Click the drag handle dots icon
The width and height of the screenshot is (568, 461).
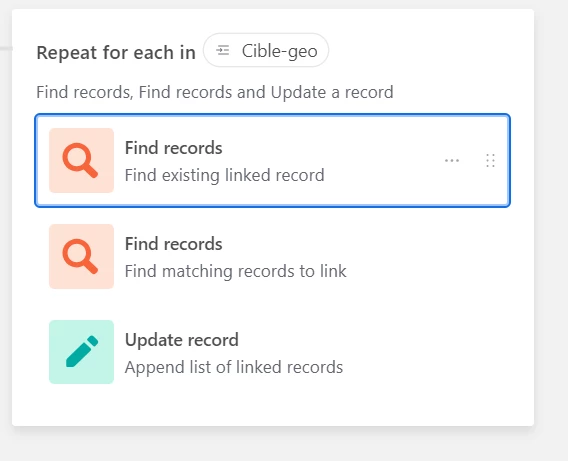coord(490,160)
